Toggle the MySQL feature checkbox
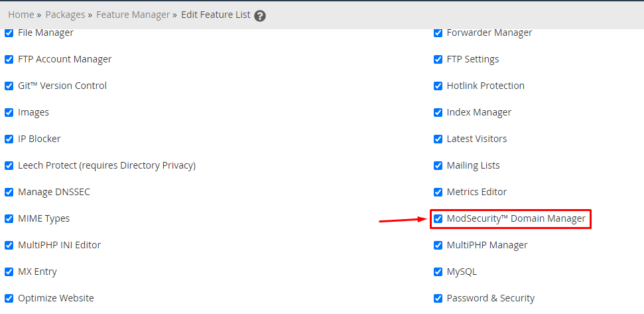This screenshot has height=314, width=644. [438, 272]
